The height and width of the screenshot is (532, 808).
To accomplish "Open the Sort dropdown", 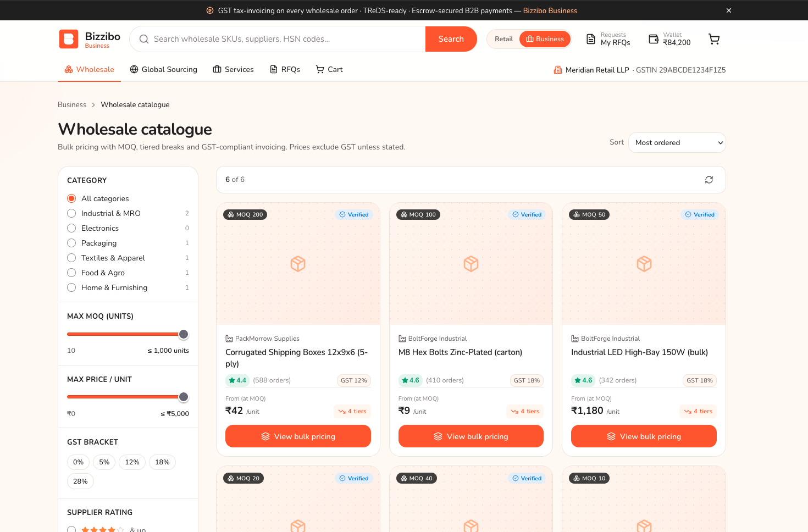I will 677,143.
